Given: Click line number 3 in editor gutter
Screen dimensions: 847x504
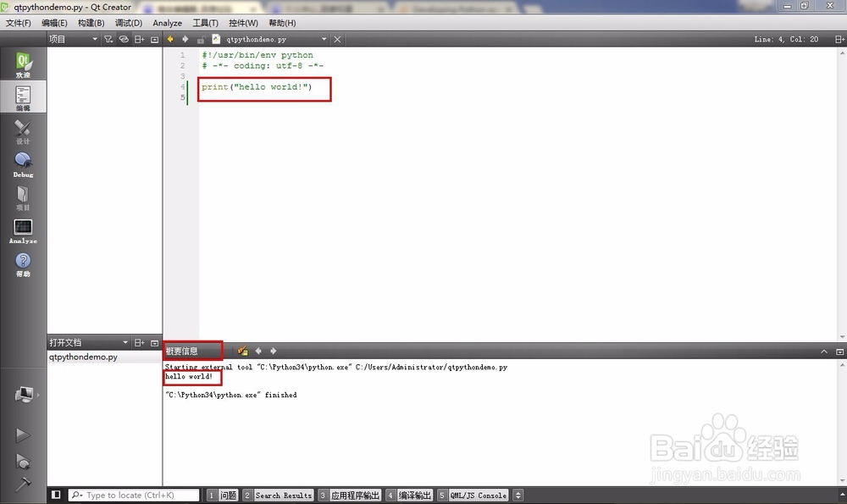Looking at the screenshot, I should click(183, 76).
